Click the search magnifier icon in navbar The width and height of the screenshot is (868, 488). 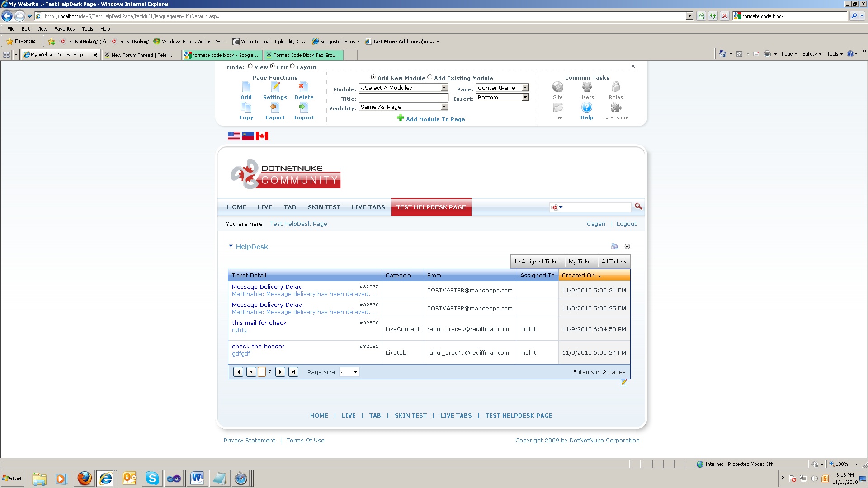[638, 206]
